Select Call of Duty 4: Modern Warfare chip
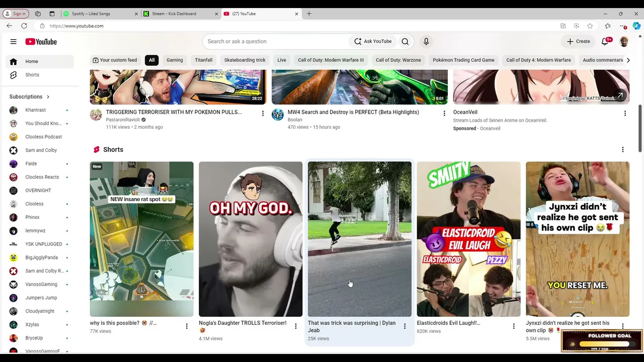Viewport: 644px width, 362px height. [538, 60]
